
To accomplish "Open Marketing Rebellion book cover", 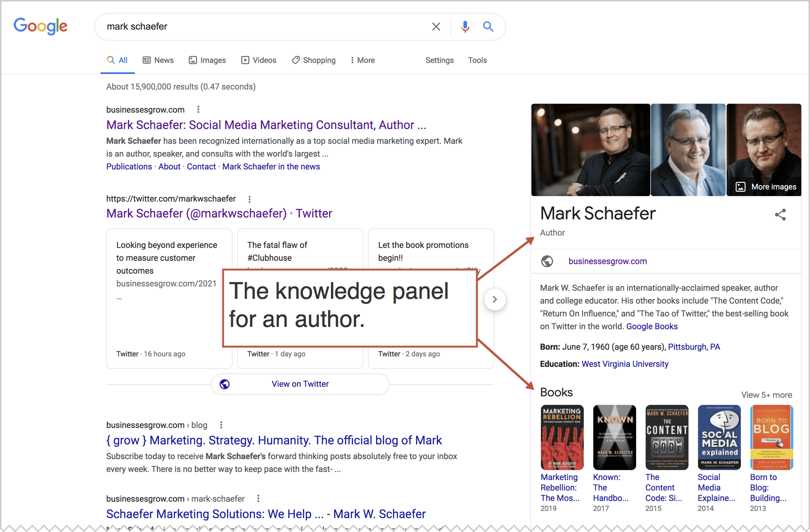I will tap(562, 437).
